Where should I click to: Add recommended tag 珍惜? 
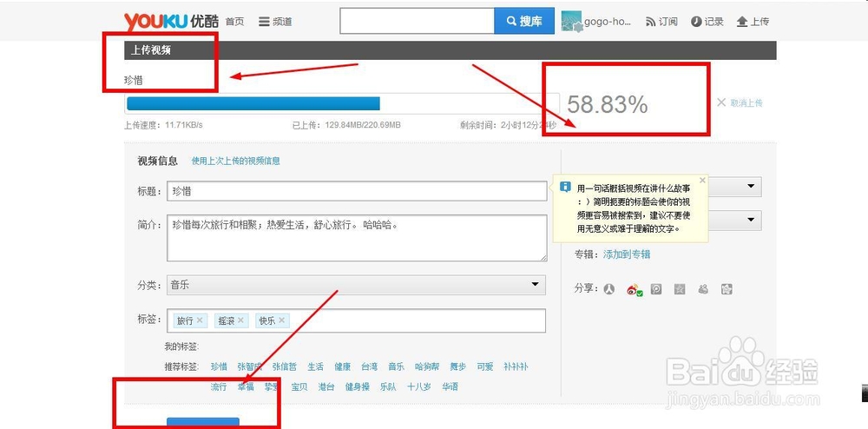pos(219,367)
